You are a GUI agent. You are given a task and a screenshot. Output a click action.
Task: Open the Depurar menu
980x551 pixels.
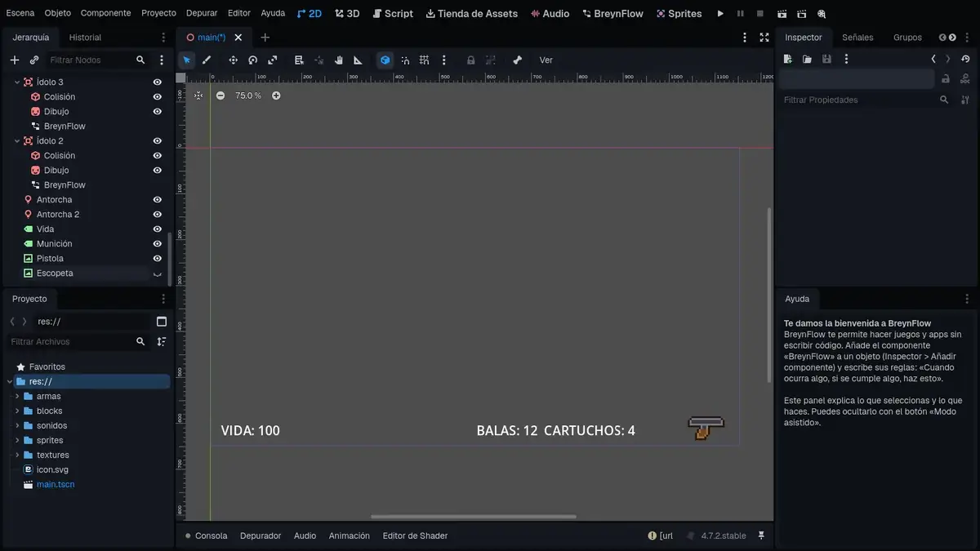(202, 13)
